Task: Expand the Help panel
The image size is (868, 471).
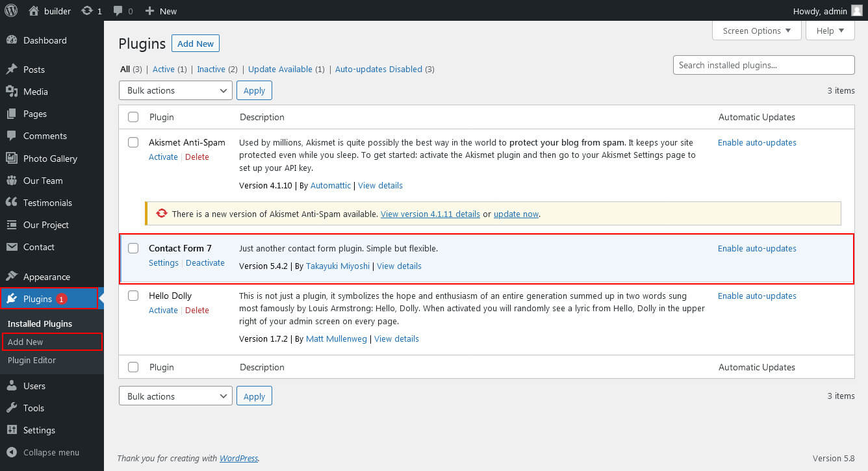Action: click(x=830, y=31)
